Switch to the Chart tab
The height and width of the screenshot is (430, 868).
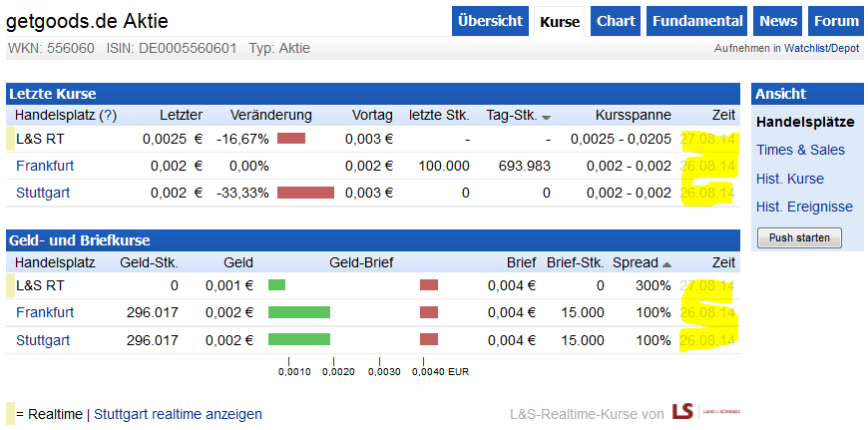tap(616, 21)
